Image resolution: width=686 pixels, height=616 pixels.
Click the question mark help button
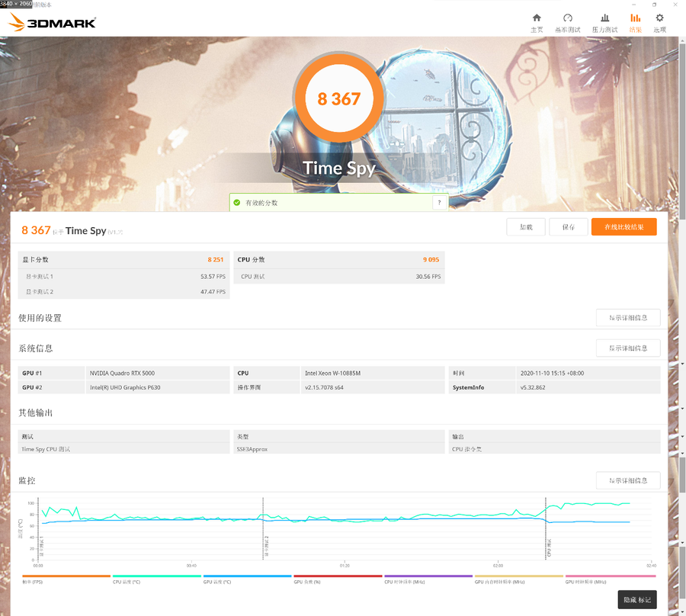coord(438,203)
